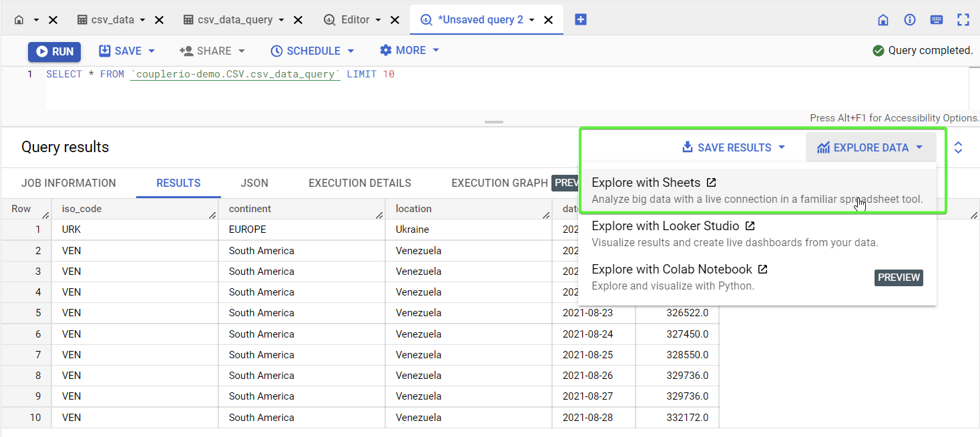Image resolution: width=980 pixels, height=437 pixels.
Task: Switch to the csv_data_query tab
Action: [228, 20]
